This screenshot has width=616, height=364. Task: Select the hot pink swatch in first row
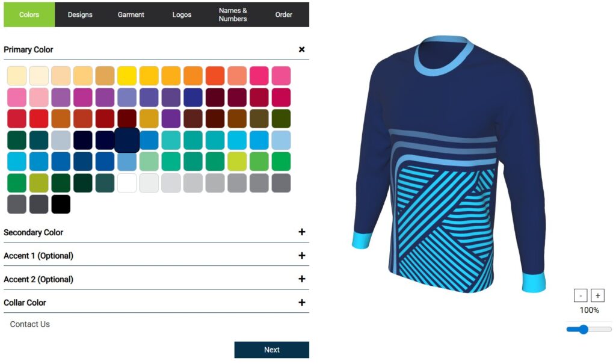[259, 76]
